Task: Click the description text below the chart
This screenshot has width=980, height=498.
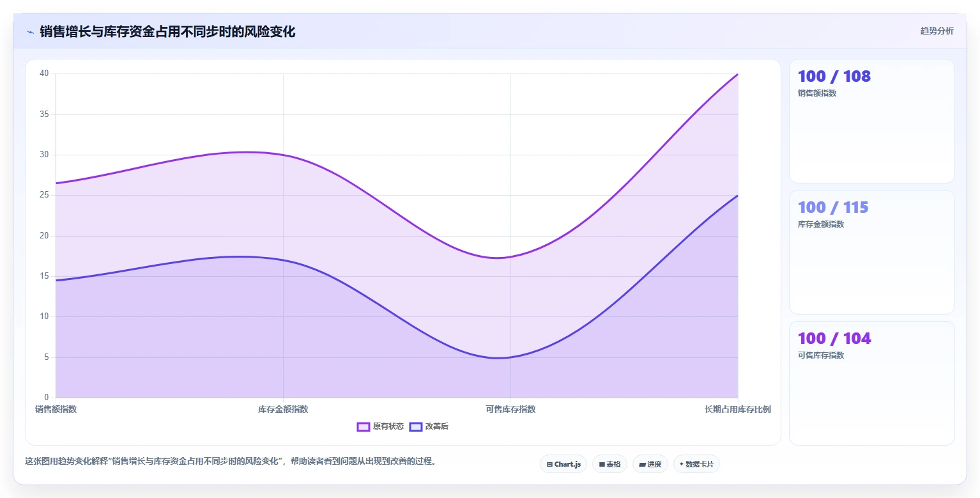Action: tap(231, 461)
